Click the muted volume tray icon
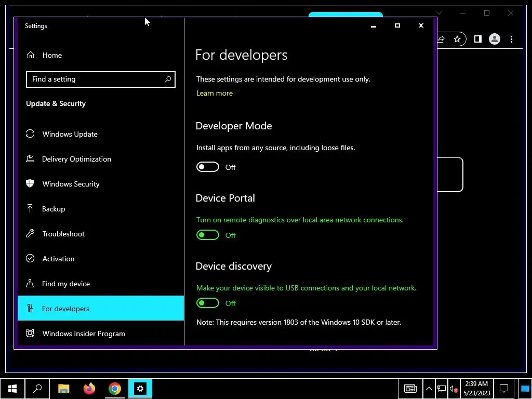 [454, 389]
